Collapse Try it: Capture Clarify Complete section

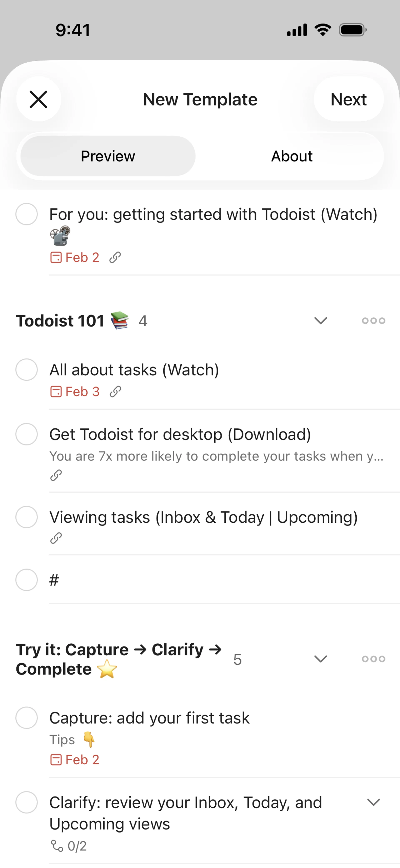click(x=321, y=659)
